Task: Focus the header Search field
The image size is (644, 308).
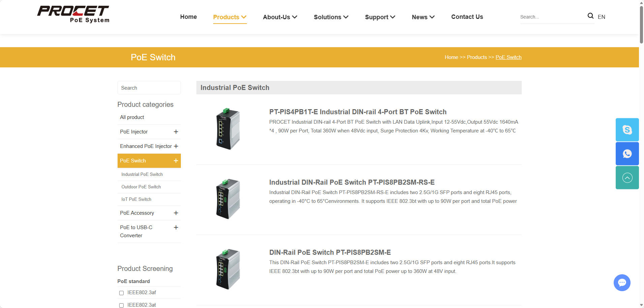Action: [552, 17]
